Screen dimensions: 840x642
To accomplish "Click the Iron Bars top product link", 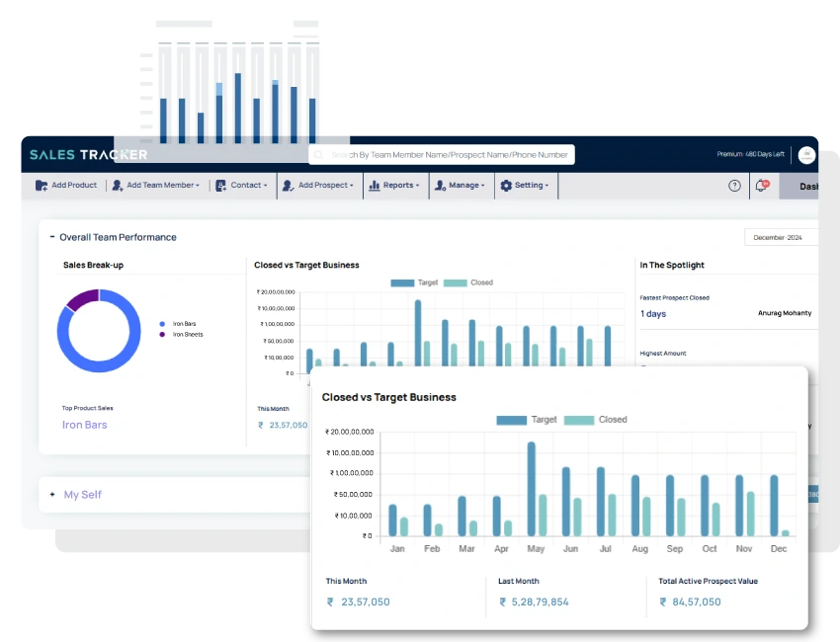I will (85, 425).
